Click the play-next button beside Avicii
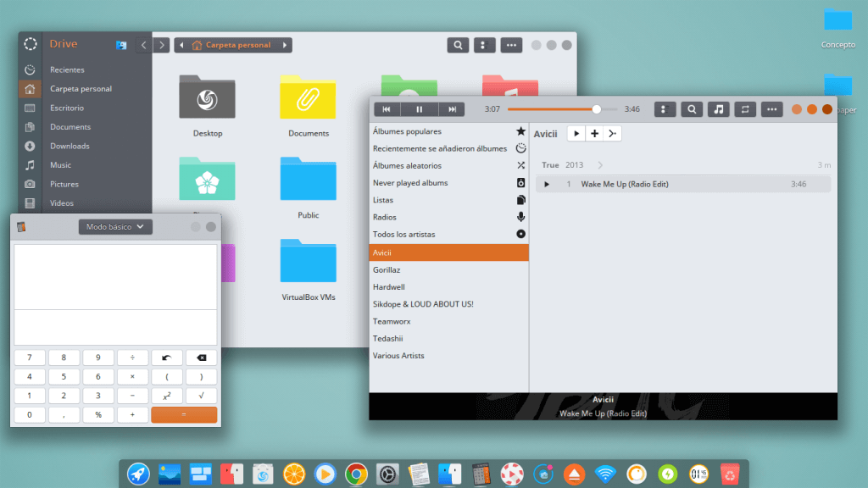Image resolution: width=868 pixels, height=488 pixels. (x=612, y=133)
